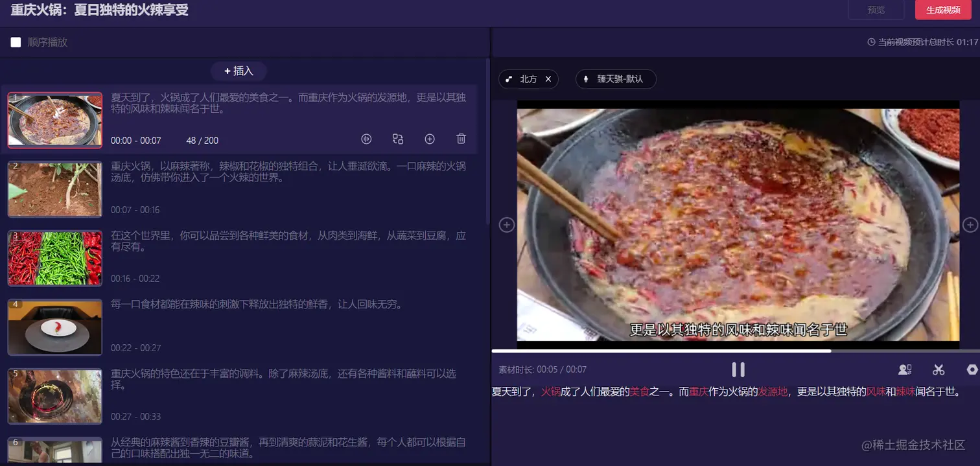Click scene 6 text starting 从经典的麻辣酱

coord(288,448)
